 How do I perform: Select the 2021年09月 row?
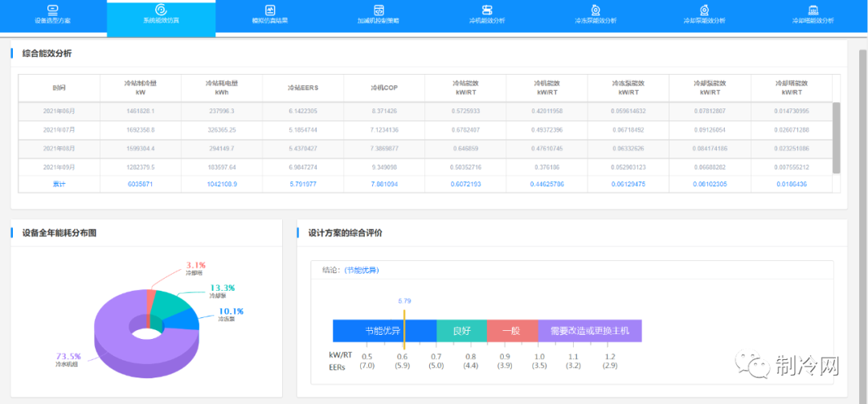(x=425, y=167)
